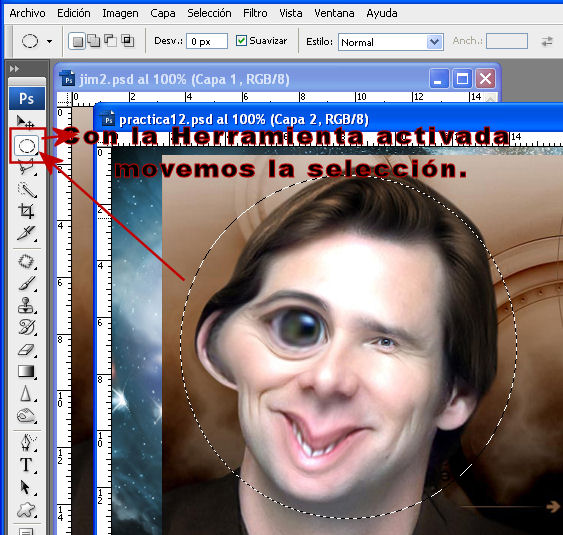Open the Archivo menu
563x535 pixels.
tap(28, 13)
